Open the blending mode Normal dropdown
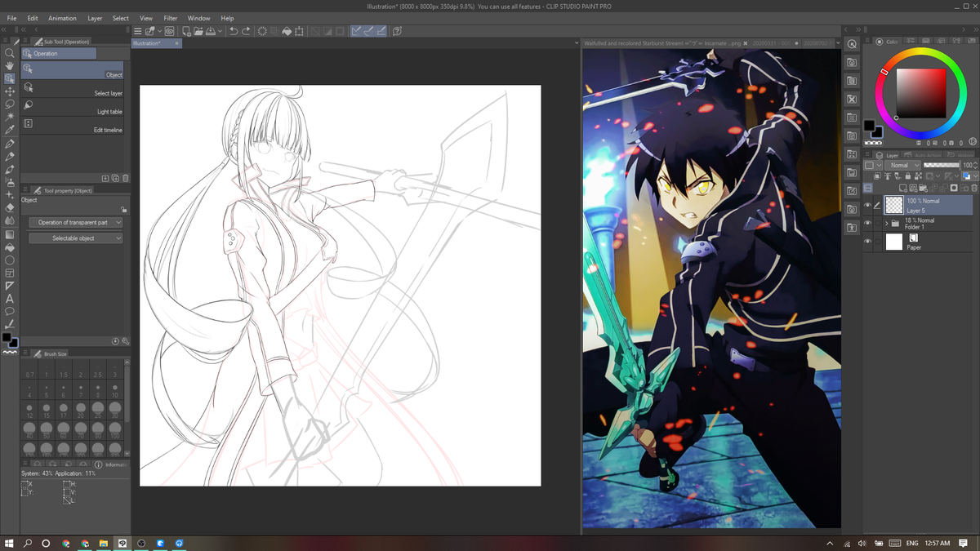The height and width of the screenshot is (551, 980). tap(902, 165)
